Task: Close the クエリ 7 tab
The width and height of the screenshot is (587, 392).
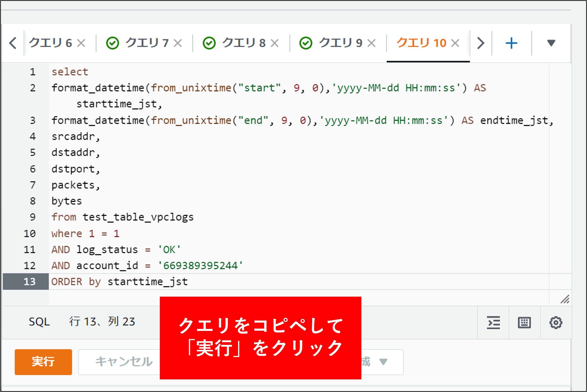Action: pyautogui.click(x=178, y=43)
